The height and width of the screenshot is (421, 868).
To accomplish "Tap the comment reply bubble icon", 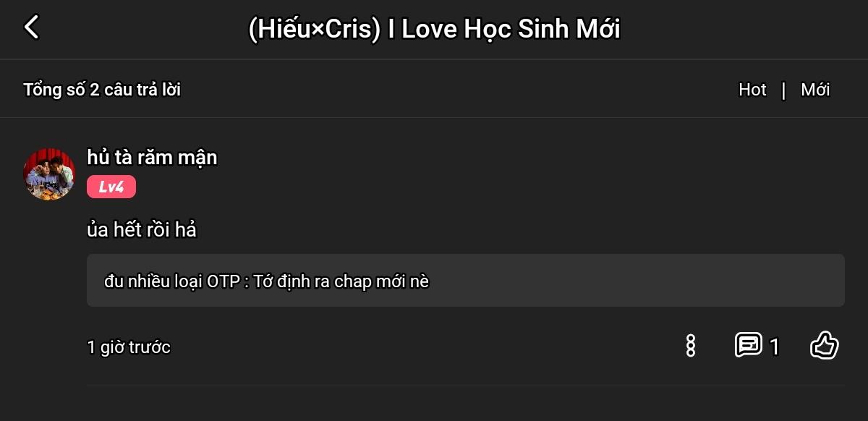I will point(749,345).
